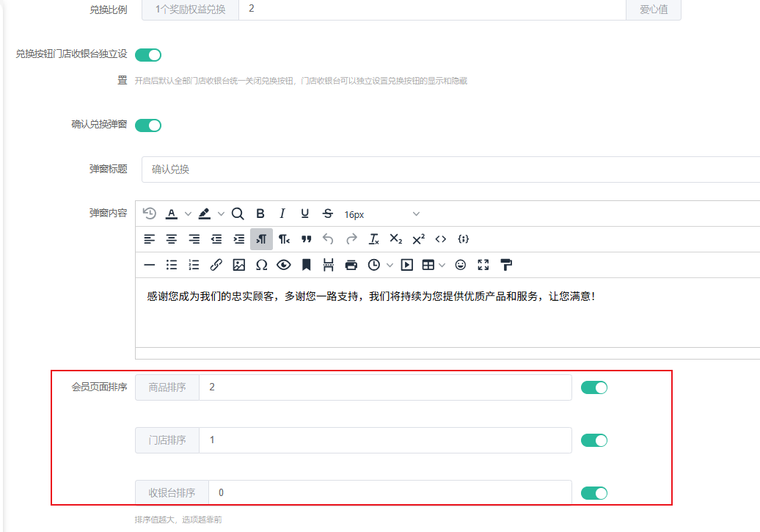Click the 弹窗标题 input field
The height and width of the screenshot is (532, 760).
point(450,170)
